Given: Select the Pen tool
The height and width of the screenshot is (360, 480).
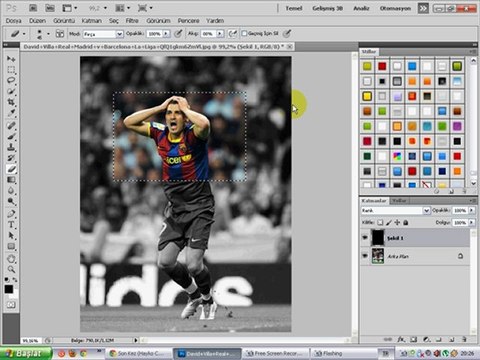Looking at the screenshot, I should click(11, 214).
